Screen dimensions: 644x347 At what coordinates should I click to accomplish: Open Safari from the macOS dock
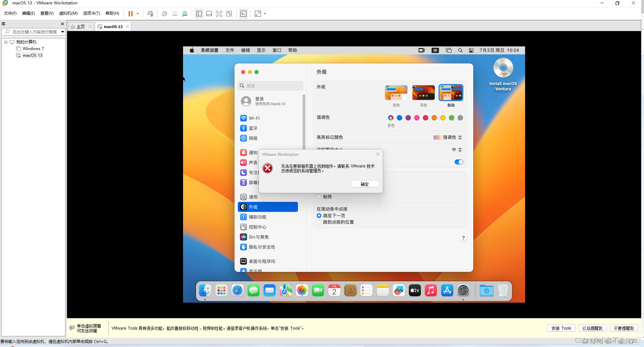pos(237,291)
